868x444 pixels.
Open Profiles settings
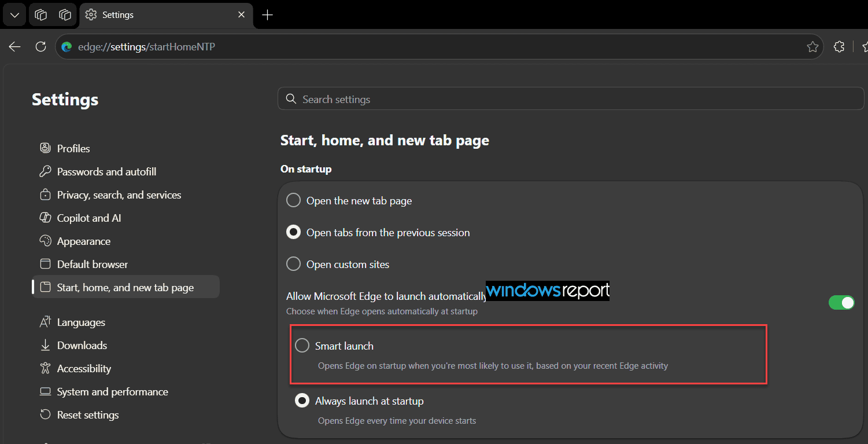pos(126,149)
